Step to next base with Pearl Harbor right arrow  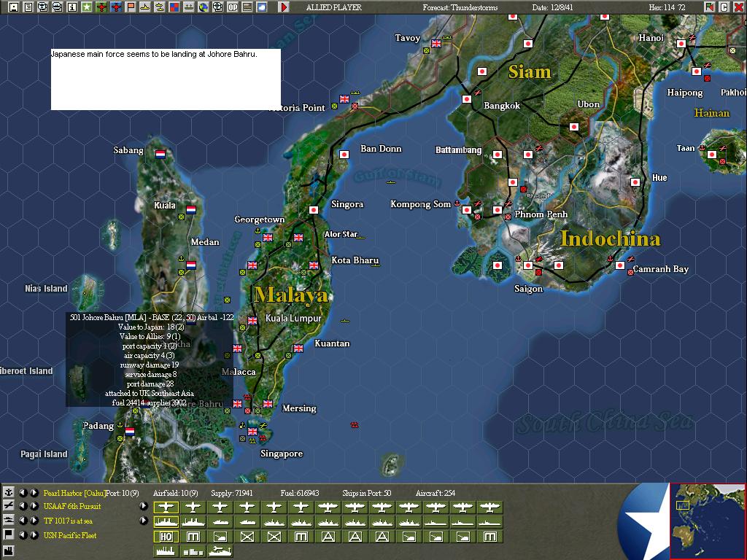tap(34, 493)
